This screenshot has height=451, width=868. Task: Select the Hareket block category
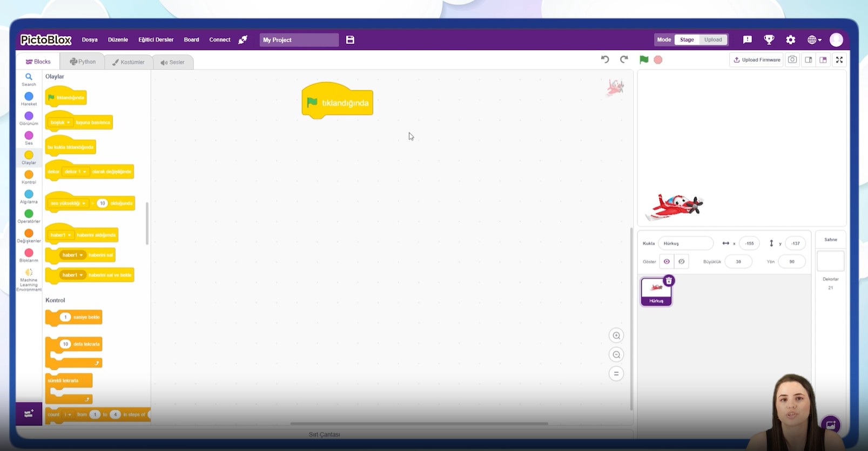[29, 99]
